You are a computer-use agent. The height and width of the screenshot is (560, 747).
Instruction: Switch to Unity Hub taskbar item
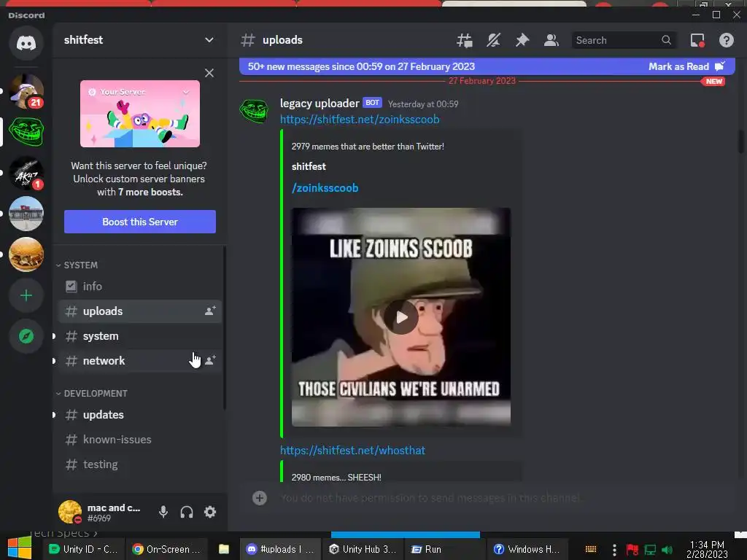(363, 549)
